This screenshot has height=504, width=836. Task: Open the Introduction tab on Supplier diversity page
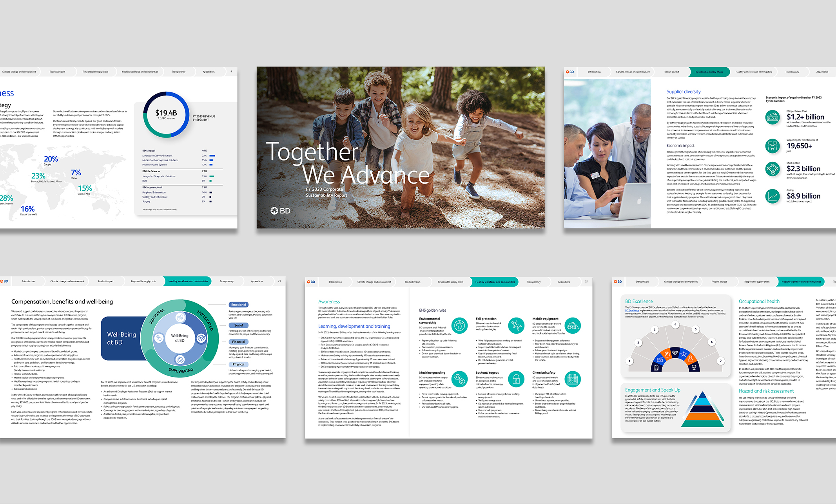click(594, 72)
